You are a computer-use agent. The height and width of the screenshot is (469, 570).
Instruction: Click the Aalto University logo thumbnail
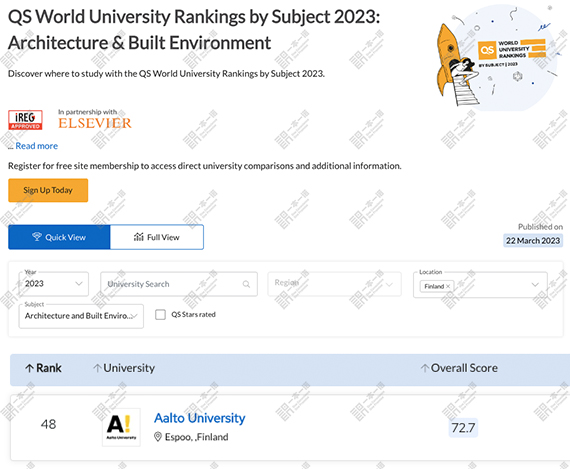click(x=121, y=427)
